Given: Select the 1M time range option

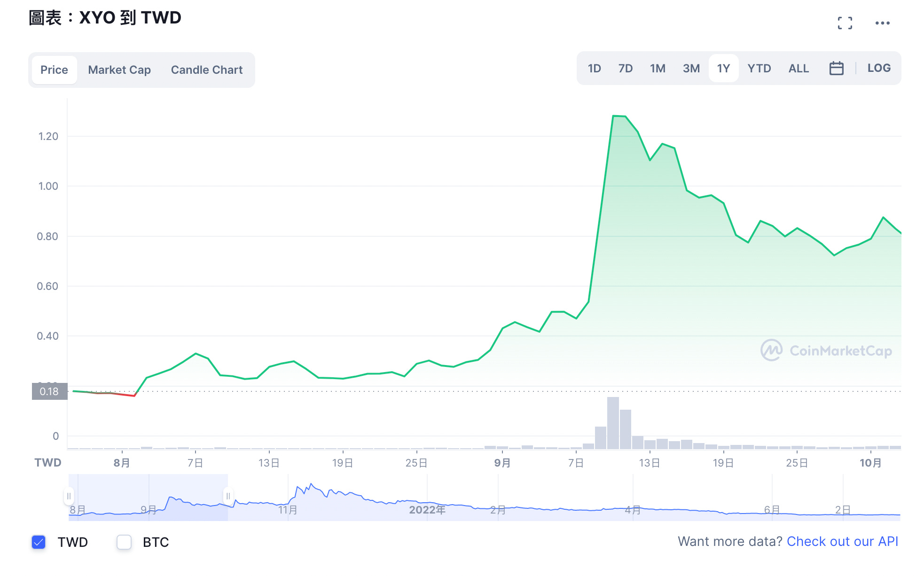Looking at the screenshot, I should tap(657, 68).
